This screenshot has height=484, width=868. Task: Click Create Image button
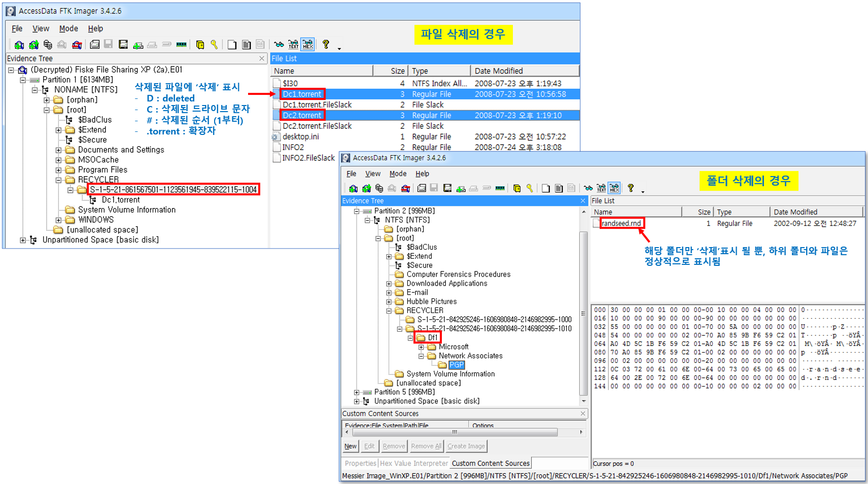click(x=466, y=446)
